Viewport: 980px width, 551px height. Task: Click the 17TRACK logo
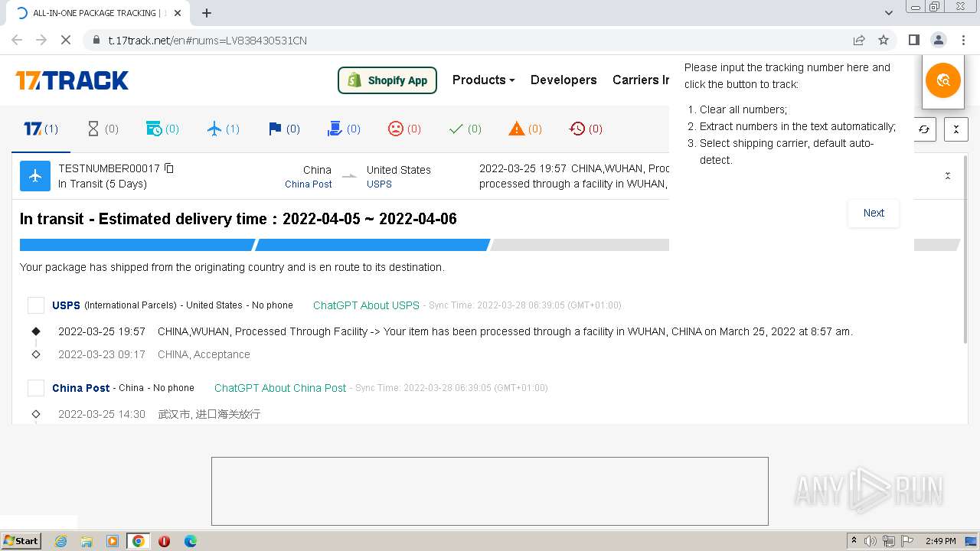click(72, 80)
